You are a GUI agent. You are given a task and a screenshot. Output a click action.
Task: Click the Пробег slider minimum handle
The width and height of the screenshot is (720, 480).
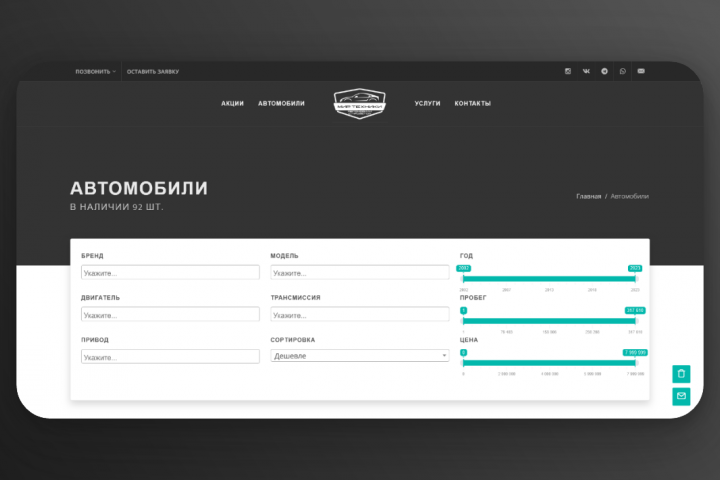[463, 321]
